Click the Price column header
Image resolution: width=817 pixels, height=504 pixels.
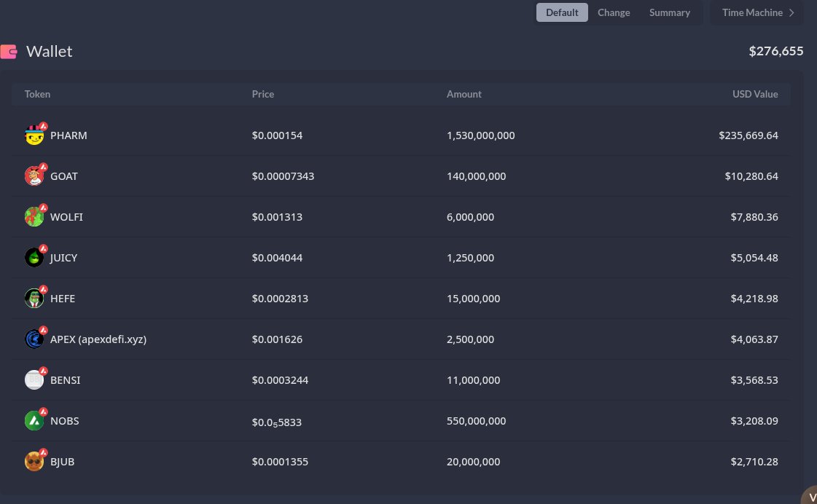point(263,94)
